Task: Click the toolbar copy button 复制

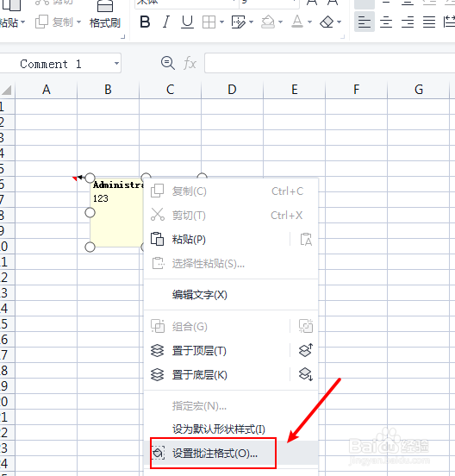Action: coord(54,22)
